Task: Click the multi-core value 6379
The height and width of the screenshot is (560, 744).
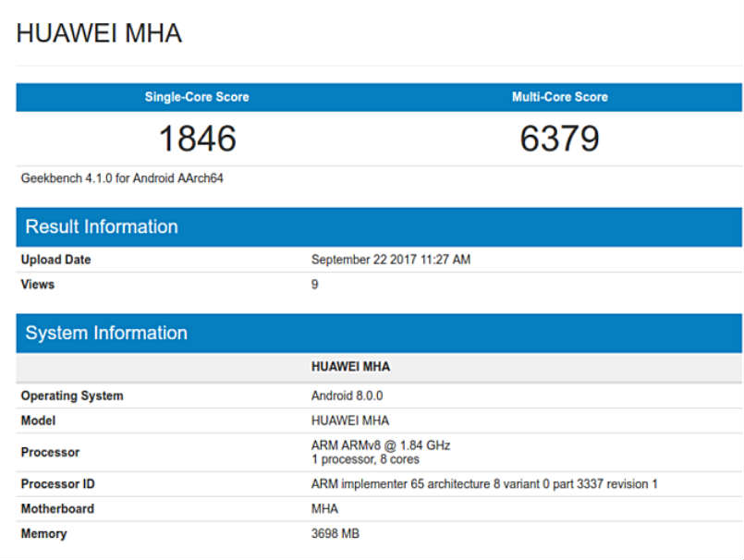Action: (560, 139)
